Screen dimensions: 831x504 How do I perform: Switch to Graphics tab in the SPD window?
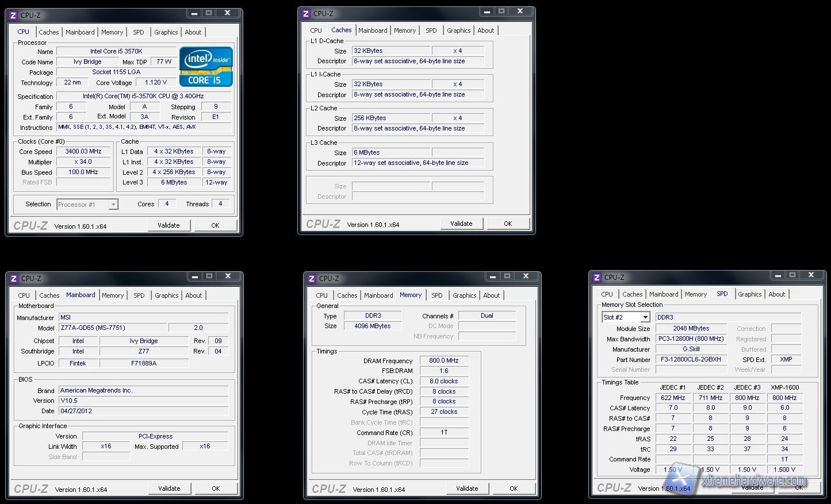click(749, 294)
